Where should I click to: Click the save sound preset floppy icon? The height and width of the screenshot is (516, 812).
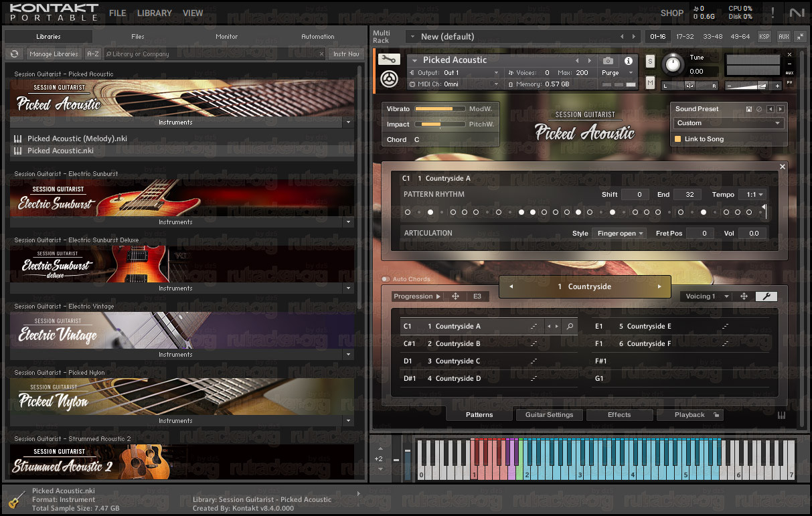[x=749, y=109]
